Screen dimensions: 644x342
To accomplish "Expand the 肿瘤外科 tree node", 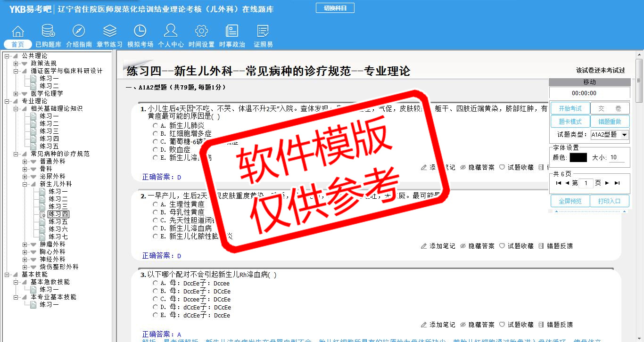I will click(x=25, y=244).
